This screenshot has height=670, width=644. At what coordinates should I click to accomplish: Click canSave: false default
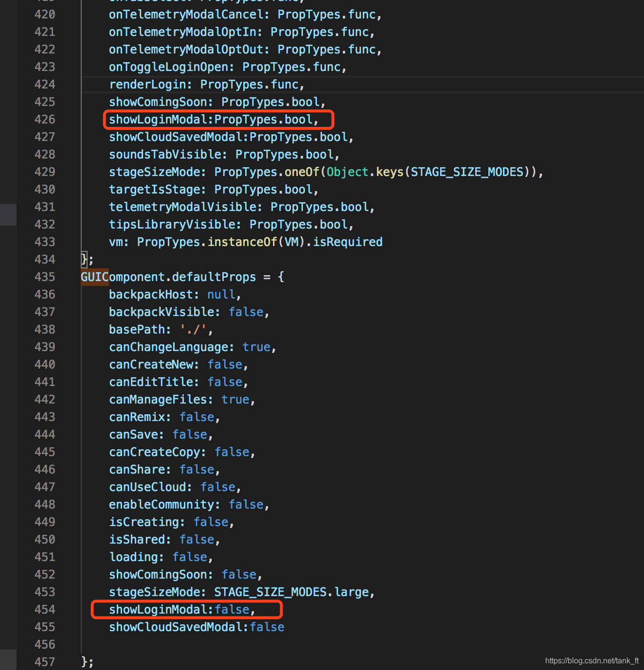click(x=161, y=435)
